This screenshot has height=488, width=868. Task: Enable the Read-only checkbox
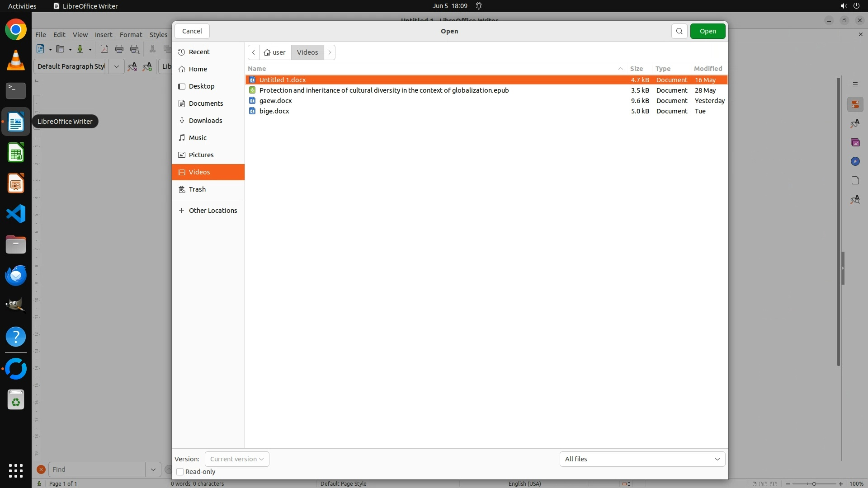[180, 472]
